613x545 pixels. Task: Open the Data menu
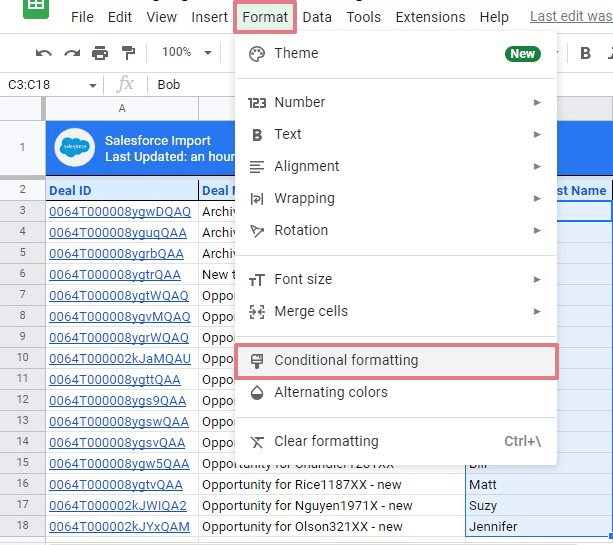317,17
